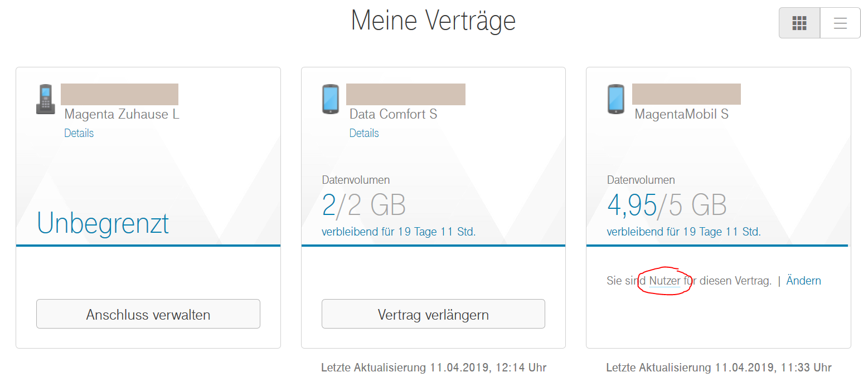Switch to list view layout
Screen dimensions: 868x377
point(840,23)
